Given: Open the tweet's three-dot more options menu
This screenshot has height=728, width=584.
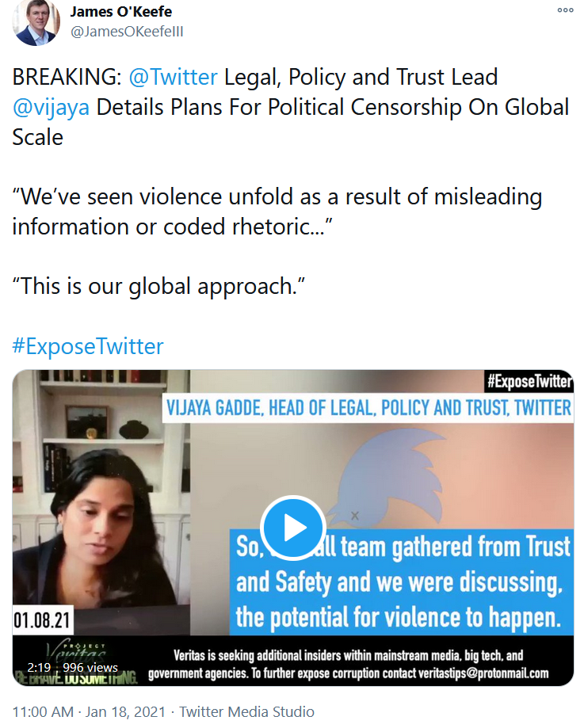Looking at the screenshot, I should [x=565, y=10].
